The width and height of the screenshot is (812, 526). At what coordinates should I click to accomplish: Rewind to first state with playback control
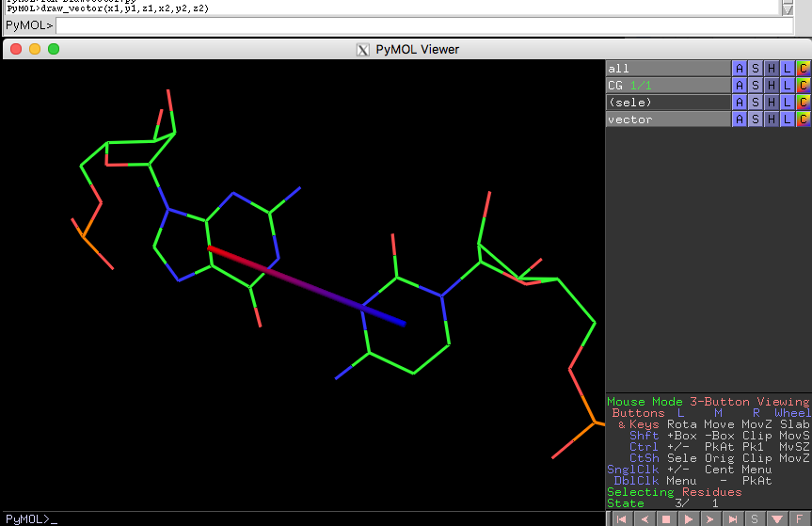pos(622,518)
